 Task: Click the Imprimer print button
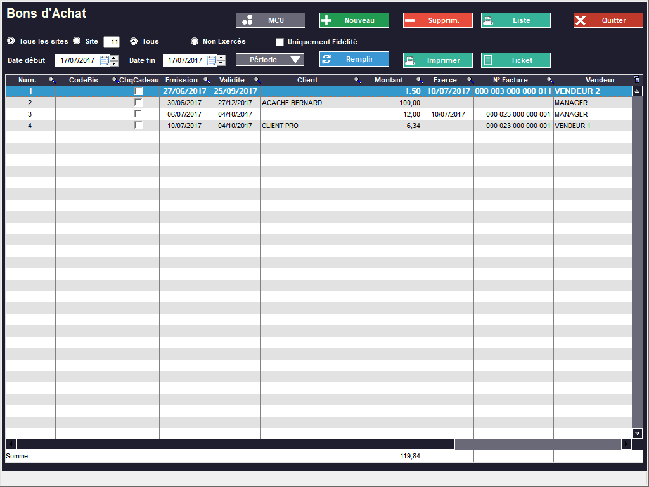[x=437, y=60]
